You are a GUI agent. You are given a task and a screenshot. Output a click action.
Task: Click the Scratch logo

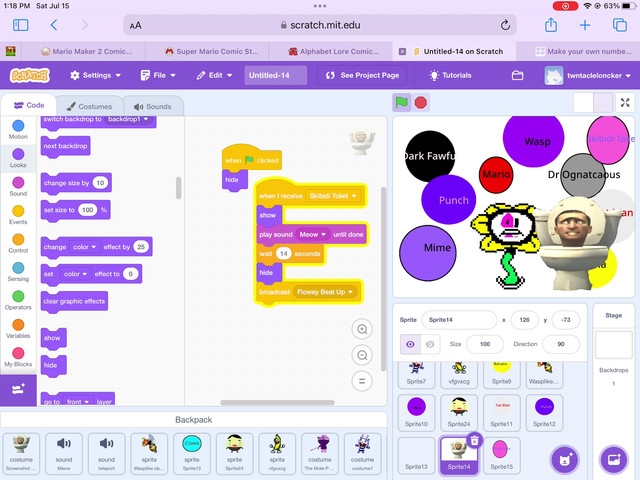tap(29, 75)
